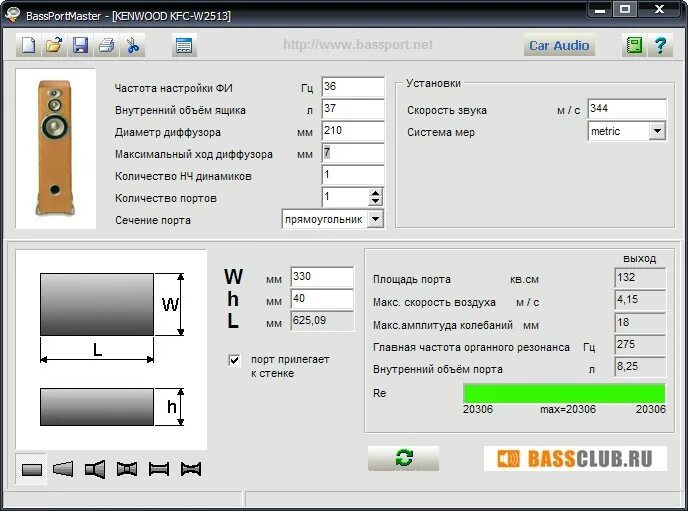Toggle the port adjoins wall checkbox

(x=234, y=360)
